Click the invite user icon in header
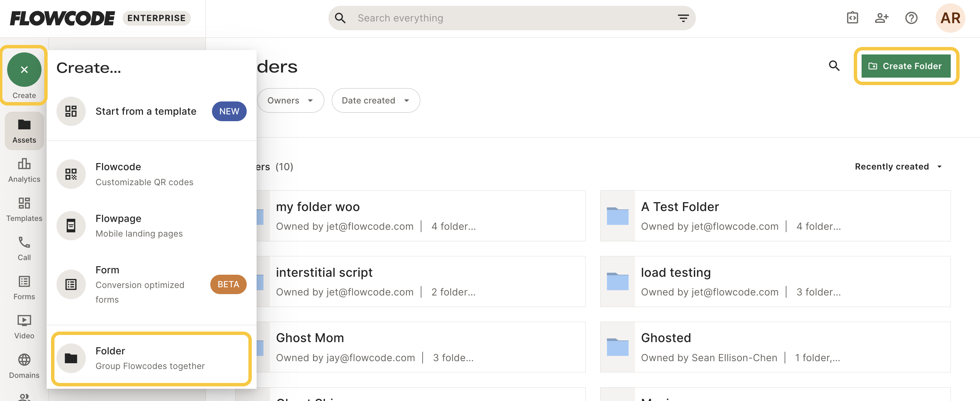The width and height of the screenshot is (980, 401). 881,18
